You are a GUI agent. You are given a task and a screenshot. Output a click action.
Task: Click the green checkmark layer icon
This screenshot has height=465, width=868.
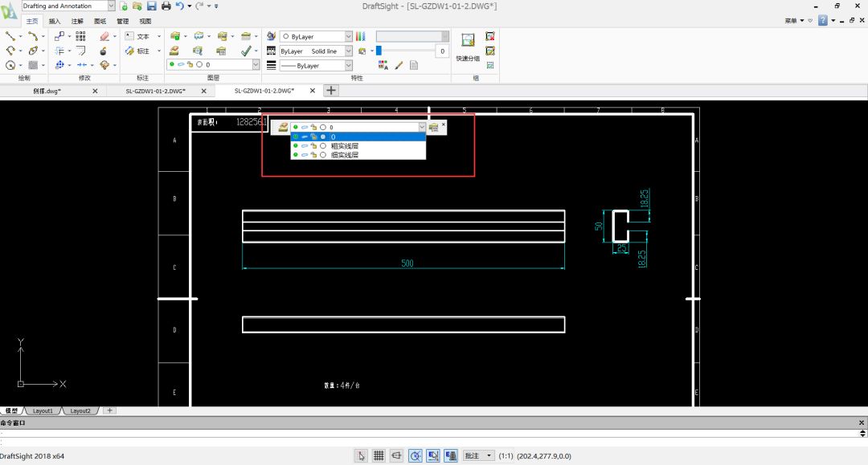[x=246, y=51]
